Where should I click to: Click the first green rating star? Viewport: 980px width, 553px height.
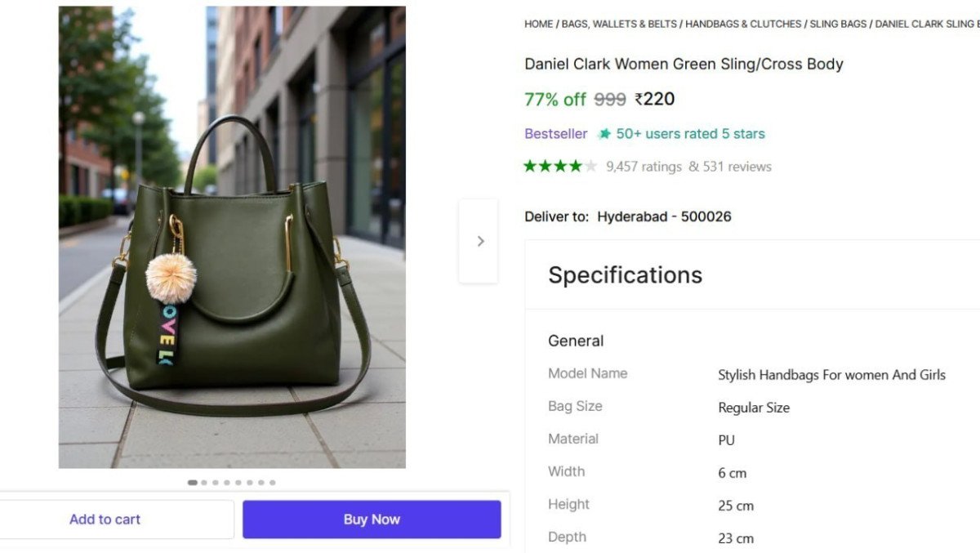pyautogui.click(x=530, y=167)
